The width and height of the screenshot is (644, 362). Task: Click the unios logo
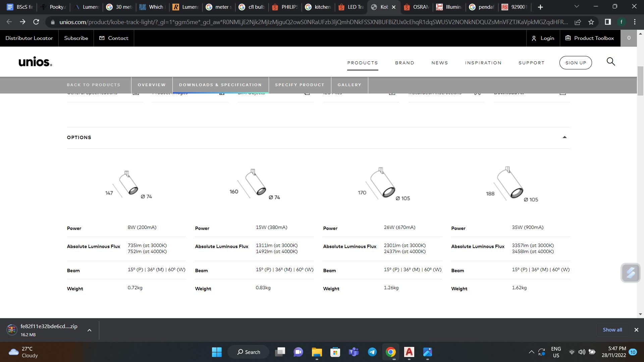pos(35,62)
